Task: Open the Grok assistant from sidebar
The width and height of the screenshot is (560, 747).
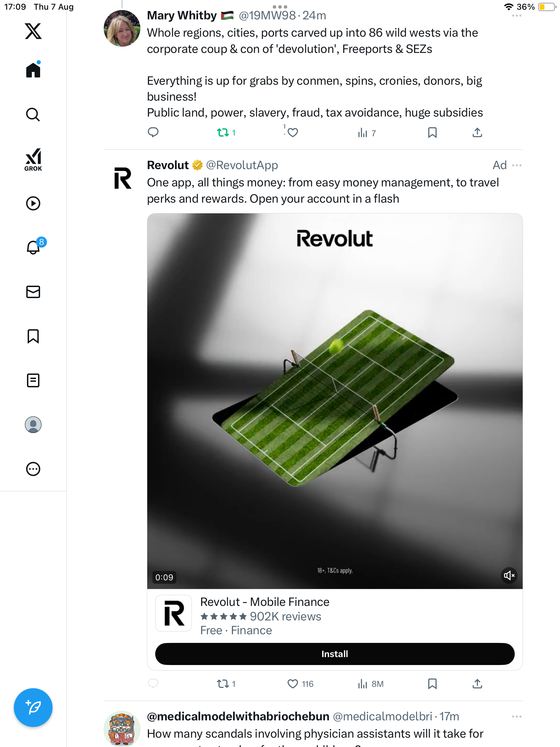Action: 33,160
